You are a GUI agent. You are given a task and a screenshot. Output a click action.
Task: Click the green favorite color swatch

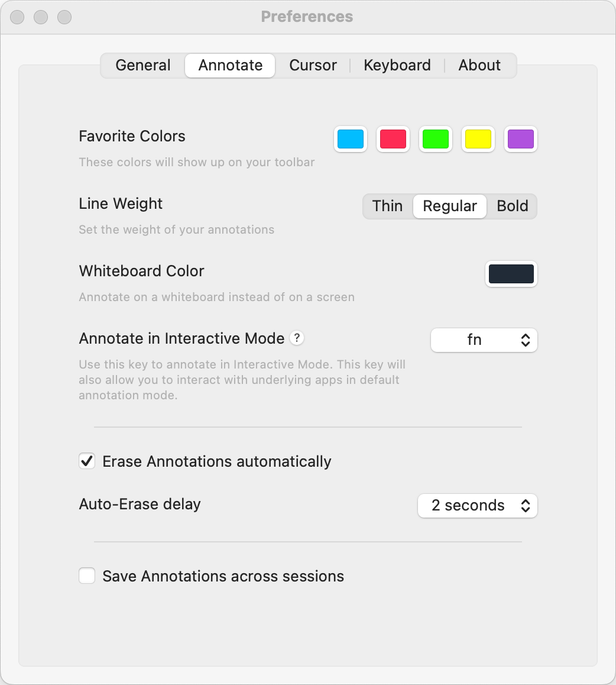[x=436, y=140]
